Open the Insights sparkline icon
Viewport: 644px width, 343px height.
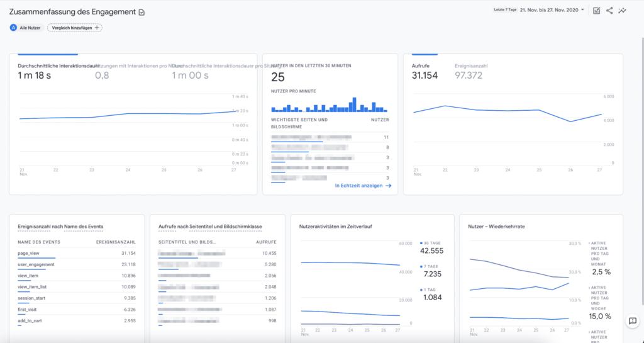[623, 11]
